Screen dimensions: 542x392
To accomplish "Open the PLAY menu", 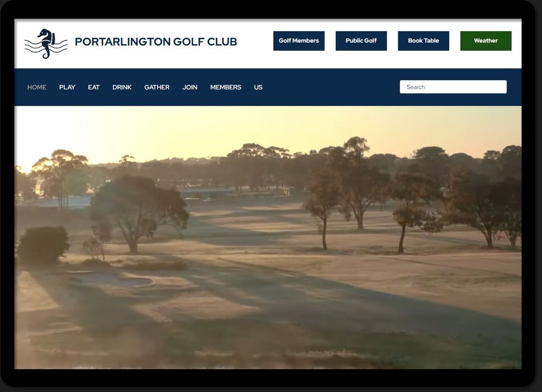I will coord(67,87).
